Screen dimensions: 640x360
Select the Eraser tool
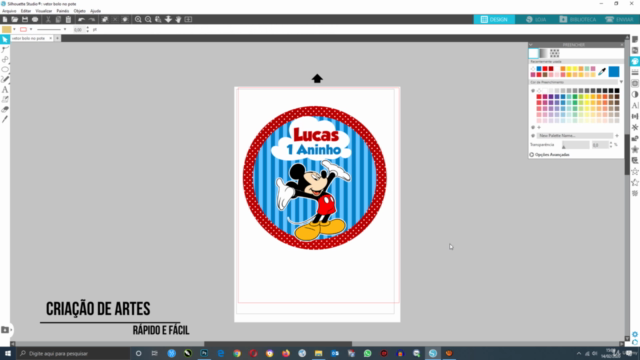coord(5,109)
